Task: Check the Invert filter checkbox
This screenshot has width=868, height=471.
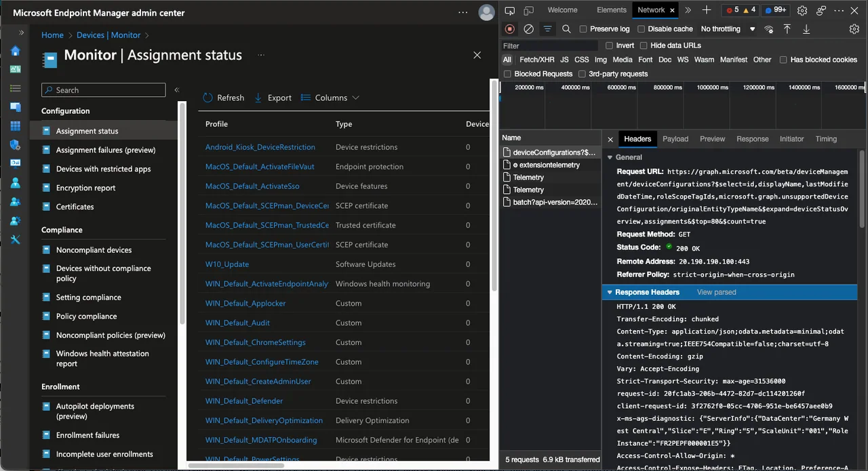Action: [609, 45]
